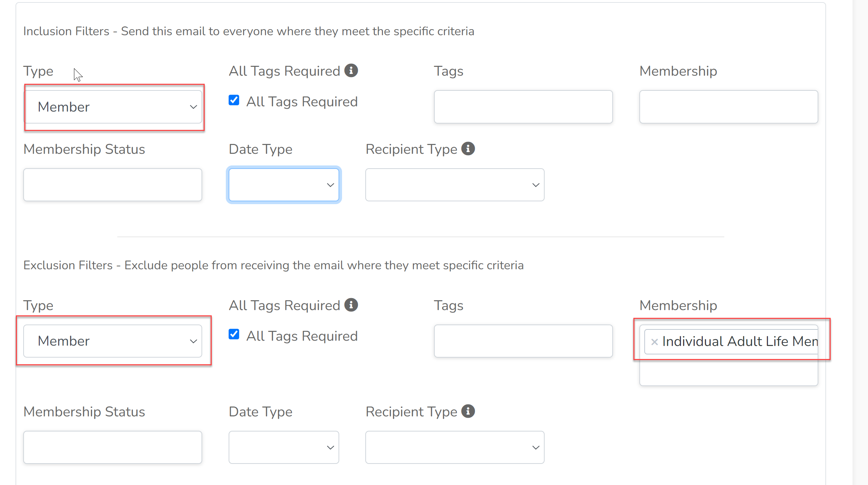Click the info icon beside Inclusion Recipient Type

click(x=468, y=149)
